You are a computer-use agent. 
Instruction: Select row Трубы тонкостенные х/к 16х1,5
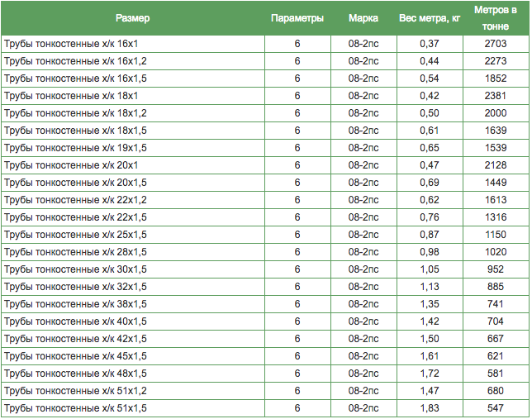(x=265, y=79)
